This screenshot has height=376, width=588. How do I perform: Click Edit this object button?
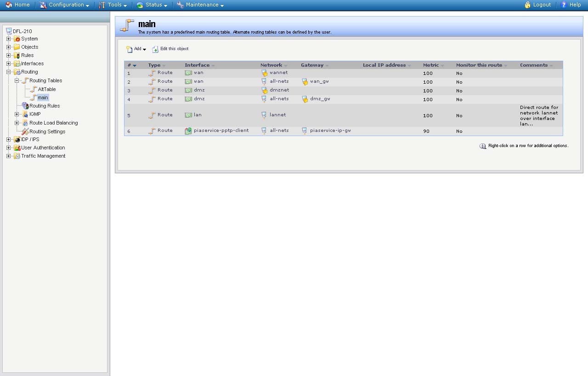coord(170,49)
